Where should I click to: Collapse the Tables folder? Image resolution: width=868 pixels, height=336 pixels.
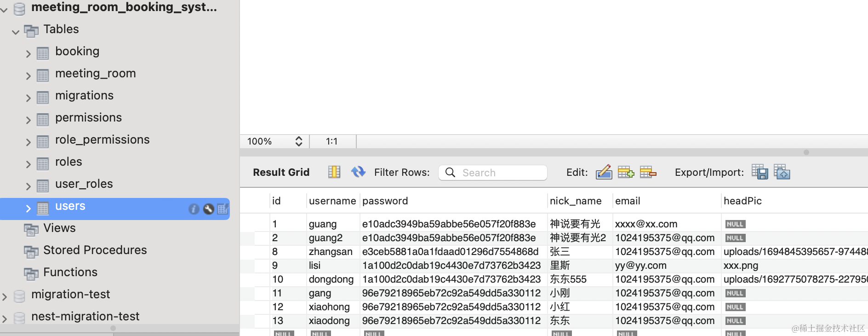tap(16, 32)
